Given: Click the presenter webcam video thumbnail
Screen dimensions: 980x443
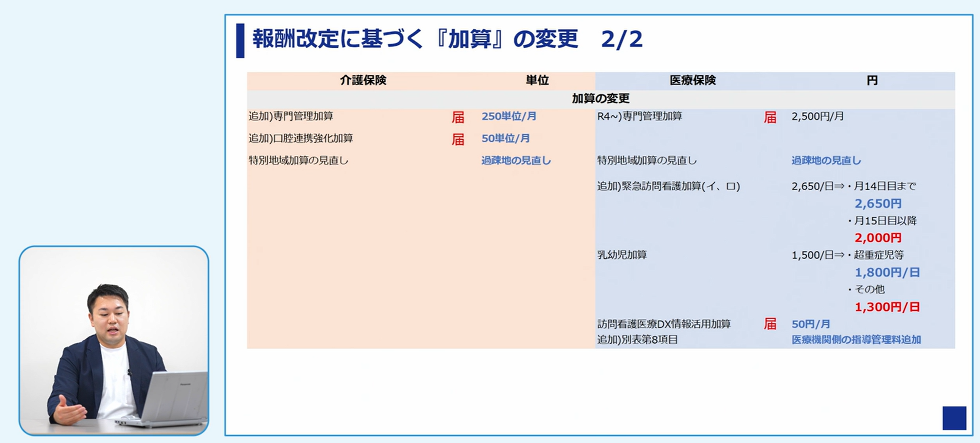Looking at the screenshot, I should pos(114,340).
